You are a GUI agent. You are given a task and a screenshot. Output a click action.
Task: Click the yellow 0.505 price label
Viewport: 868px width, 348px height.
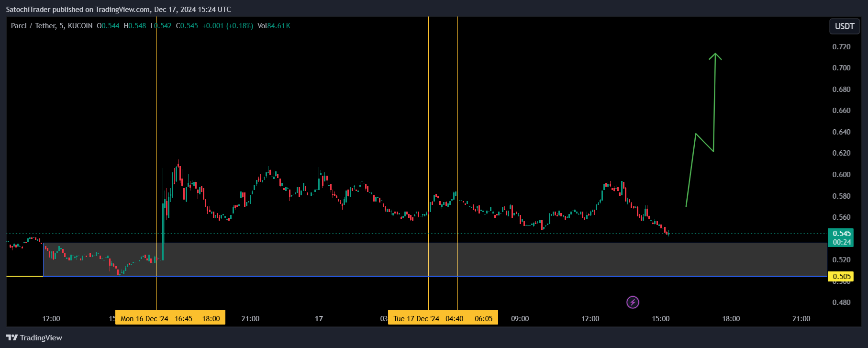842,276
